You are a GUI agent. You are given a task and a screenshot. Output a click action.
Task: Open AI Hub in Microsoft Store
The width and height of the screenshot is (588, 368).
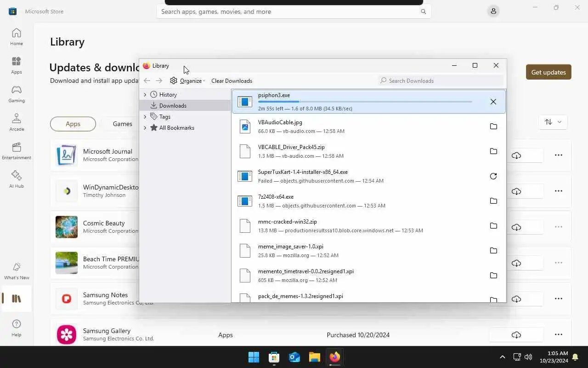click(17, 179)
